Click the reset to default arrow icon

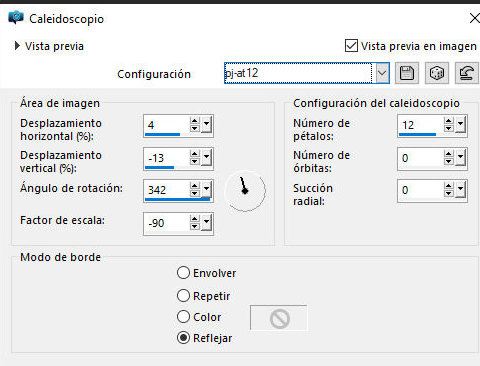[467, 73]
